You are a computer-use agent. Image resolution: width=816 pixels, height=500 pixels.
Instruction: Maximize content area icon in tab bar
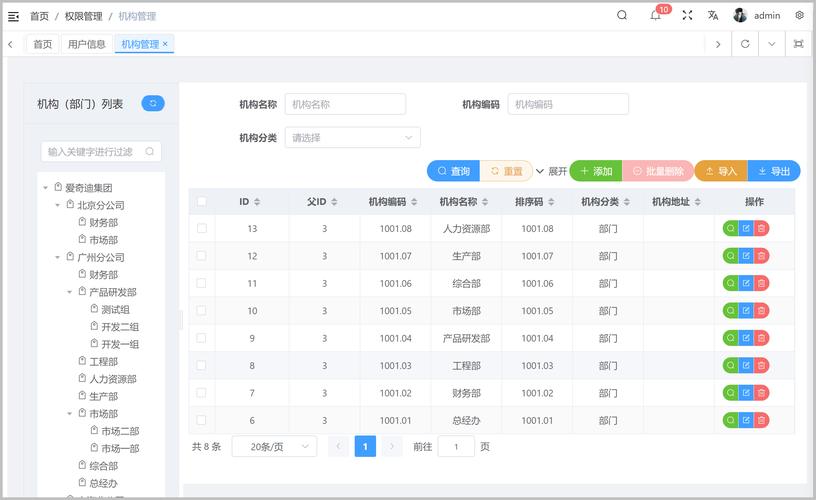pyautogui.click(x=798, y=44)
